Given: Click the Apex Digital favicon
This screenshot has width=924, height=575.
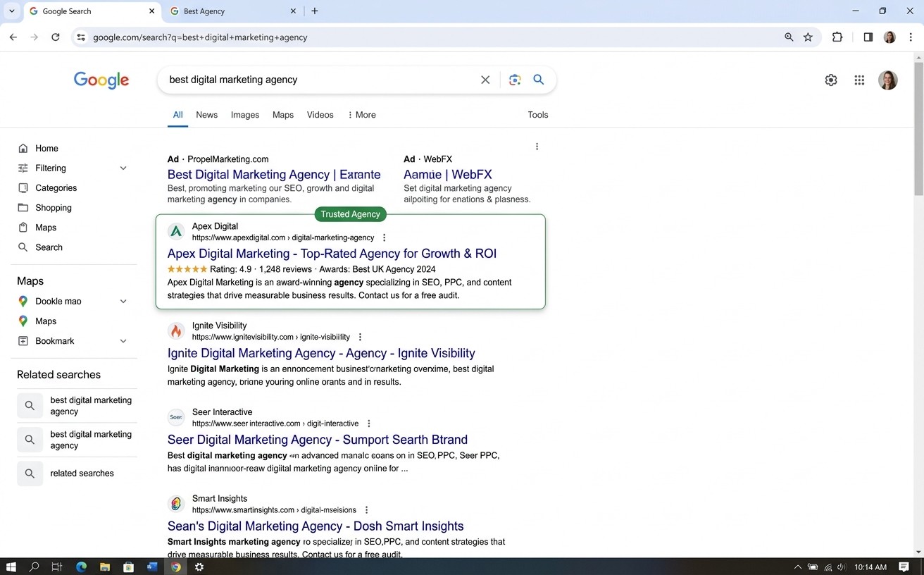Looking at the screenshot, I should (176, 231).
